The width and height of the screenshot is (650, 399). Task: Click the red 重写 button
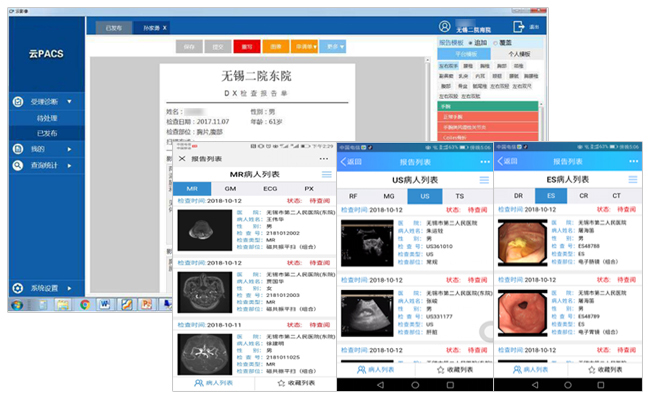[247, 46]
